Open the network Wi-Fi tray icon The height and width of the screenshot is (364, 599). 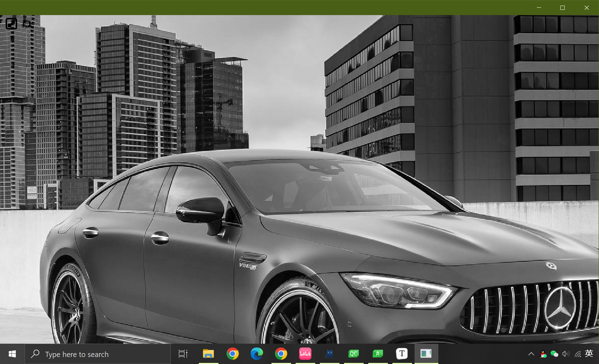pyautogui.click(x=578, y=354)
